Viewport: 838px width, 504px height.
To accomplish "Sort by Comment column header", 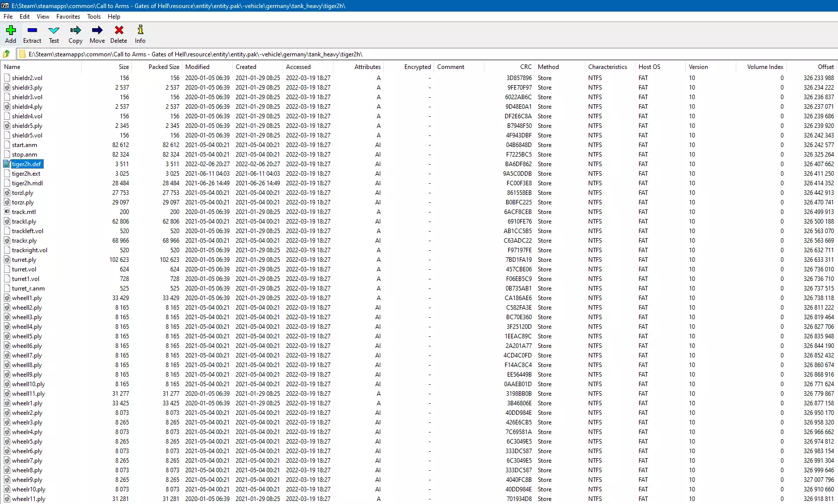I will [459, 67].
